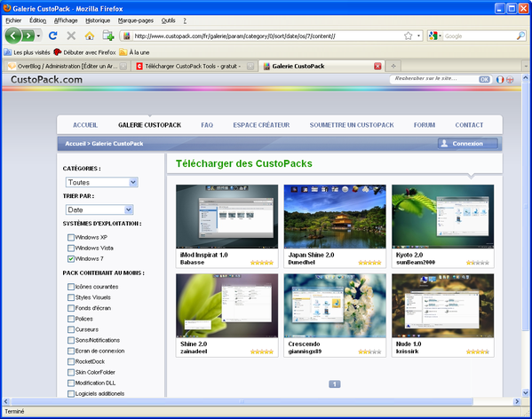Bookmark this page with the star icon
The image size is (532, 419).
pos(409,36)
